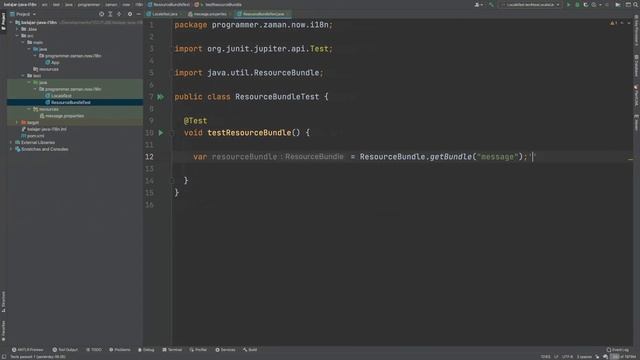Collapse the src folder

tap(17, 36)
